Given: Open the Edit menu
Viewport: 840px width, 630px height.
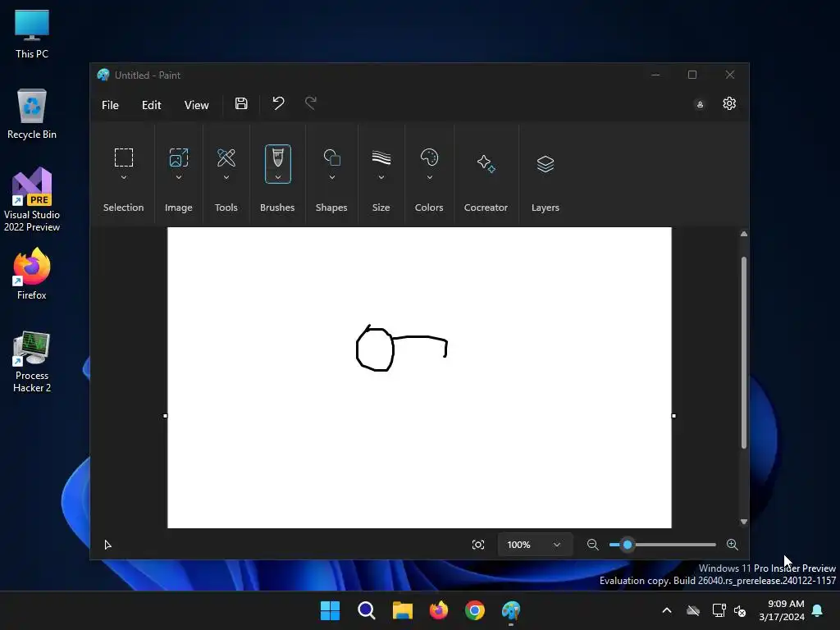Looking at the screenshot, I should coord(152,105).
